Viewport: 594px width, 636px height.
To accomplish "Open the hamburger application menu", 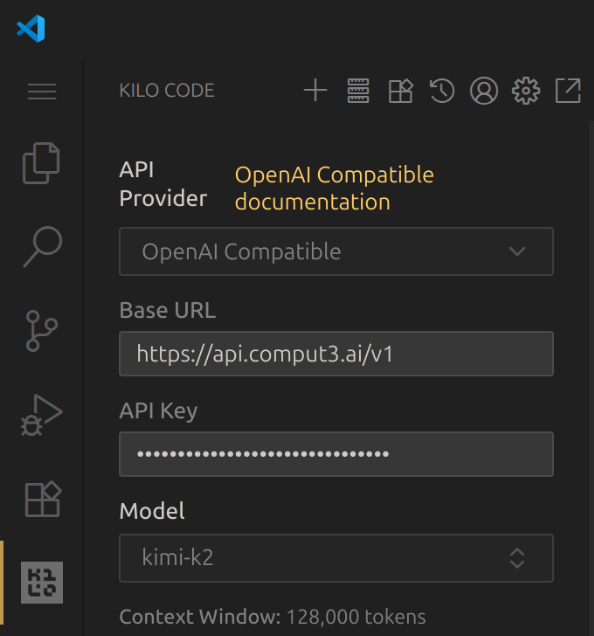I will pyautogui.click(x=42, y=91).
